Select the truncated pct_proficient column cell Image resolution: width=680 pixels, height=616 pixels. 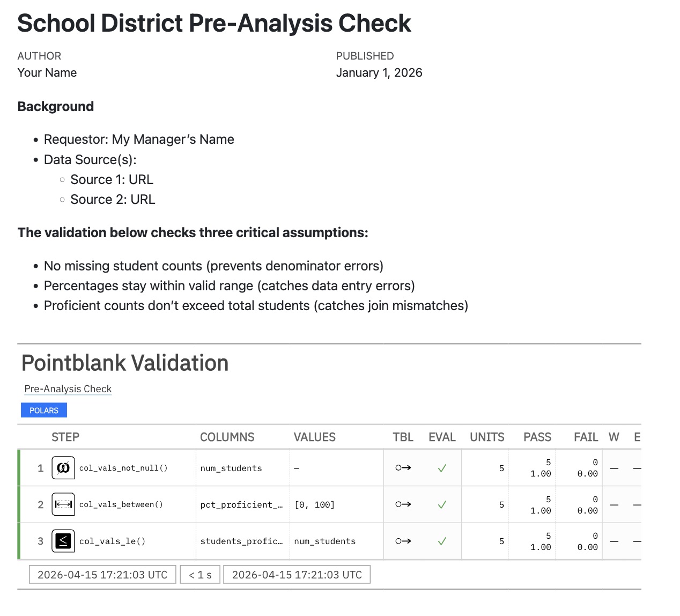pos(241,505)
